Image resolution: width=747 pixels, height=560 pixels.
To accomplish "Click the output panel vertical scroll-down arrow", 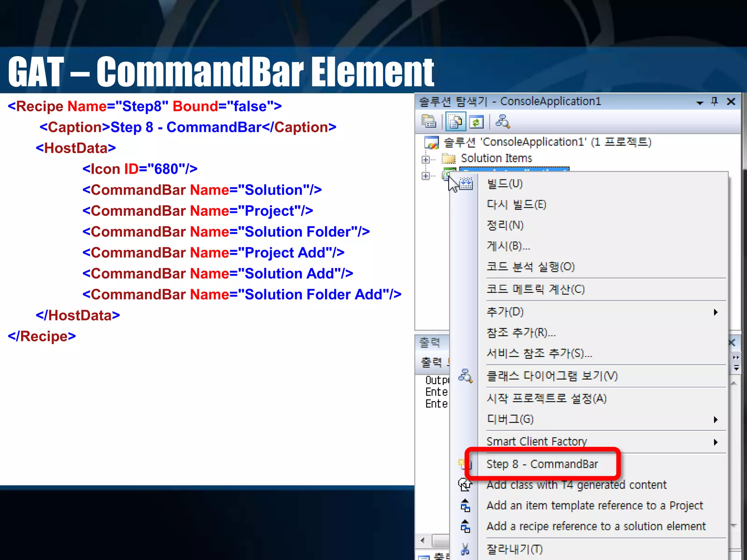I will pos(734,525).
